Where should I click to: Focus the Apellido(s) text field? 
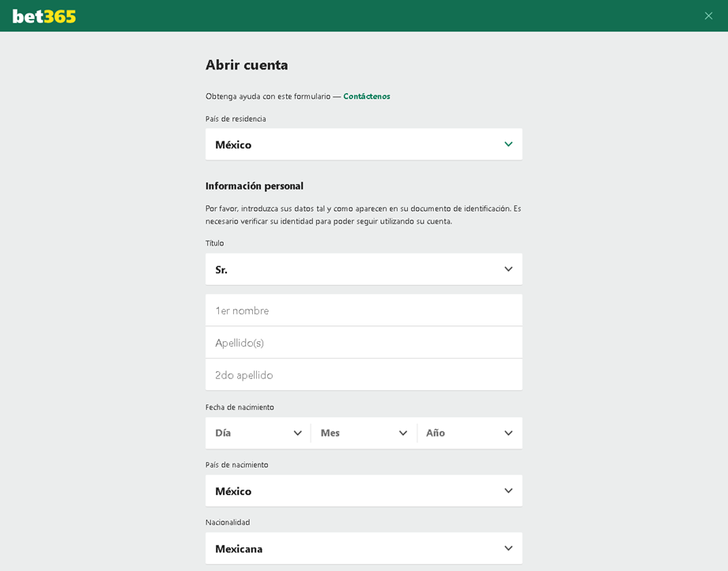tap(364, 342)
